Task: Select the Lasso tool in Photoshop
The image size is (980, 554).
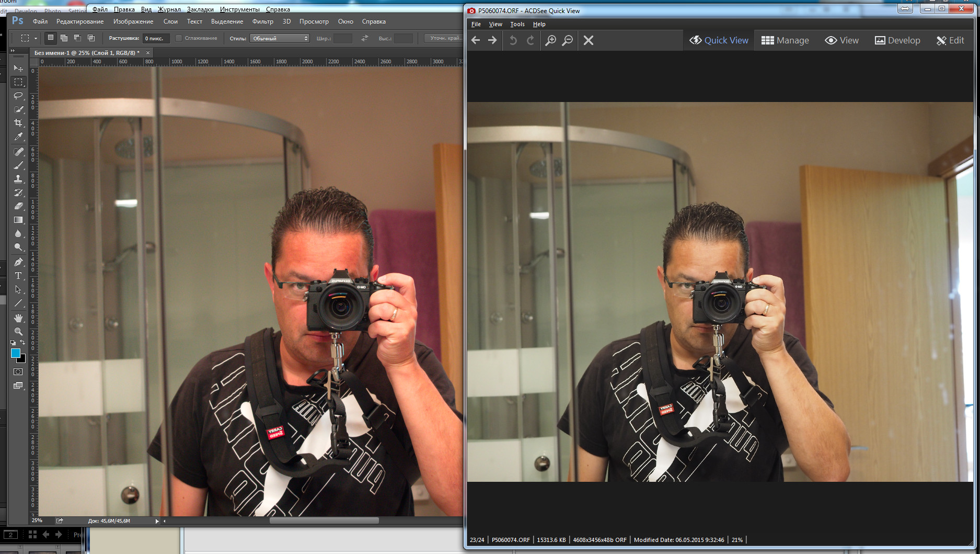Action: point(18,96)
